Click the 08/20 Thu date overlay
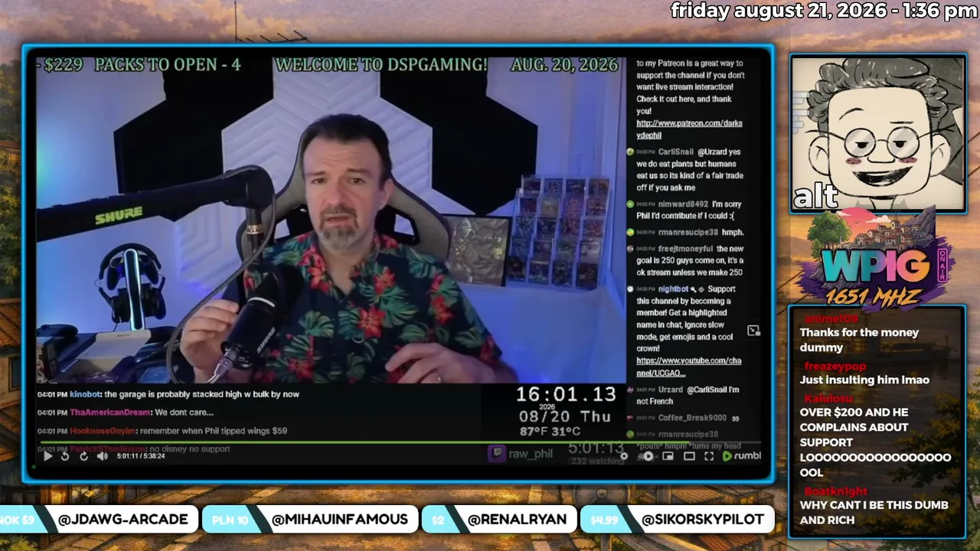 click(x=565, y=416)
